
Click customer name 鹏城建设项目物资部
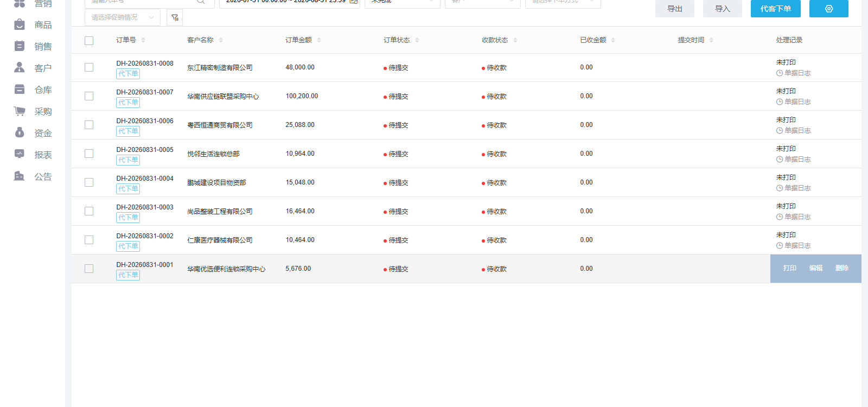coord(216,183)
